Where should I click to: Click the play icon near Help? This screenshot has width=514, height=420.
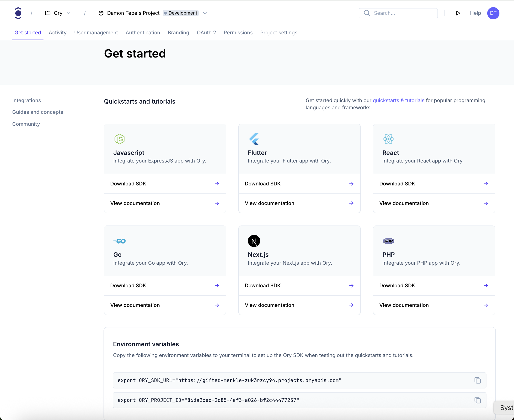[x=458, y=13]
